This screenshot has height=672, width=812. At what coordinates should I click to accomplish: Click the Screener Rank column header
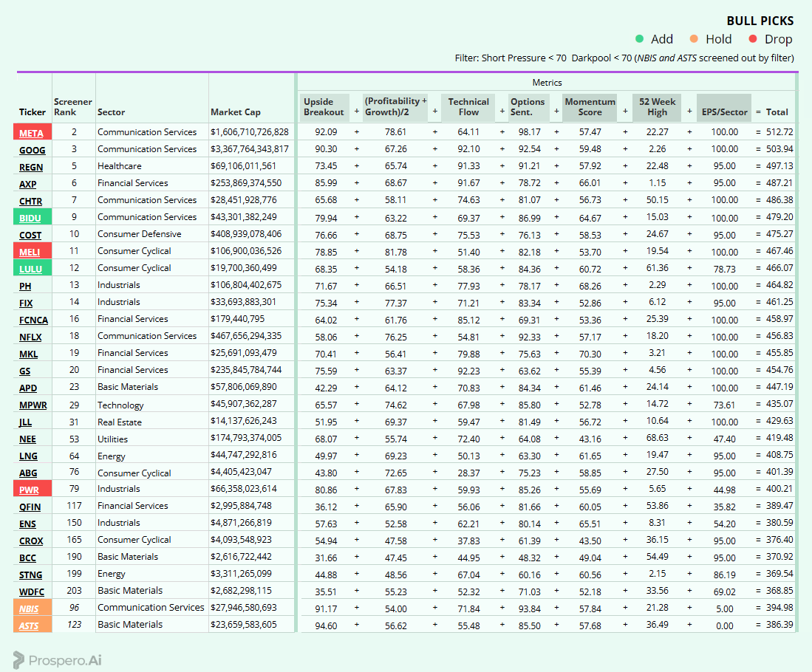tap(72, 107)
